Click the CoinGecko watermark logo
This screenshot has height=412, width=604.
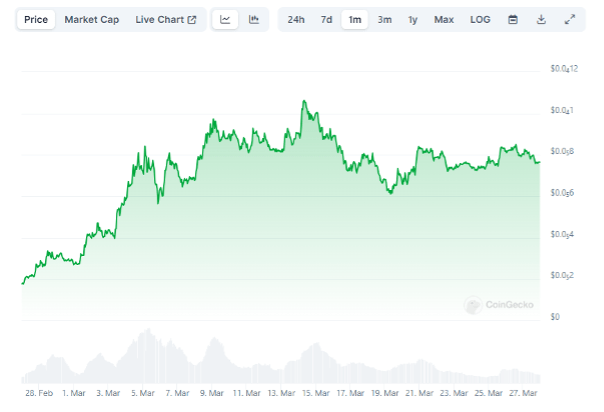pos(500,305)
